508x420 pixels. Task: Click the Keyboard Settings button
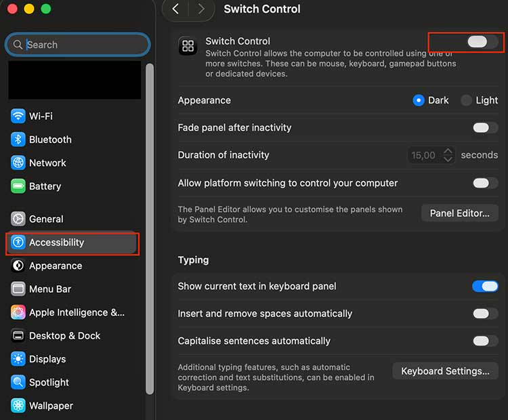pyautogui.click(x=445, y=371)
